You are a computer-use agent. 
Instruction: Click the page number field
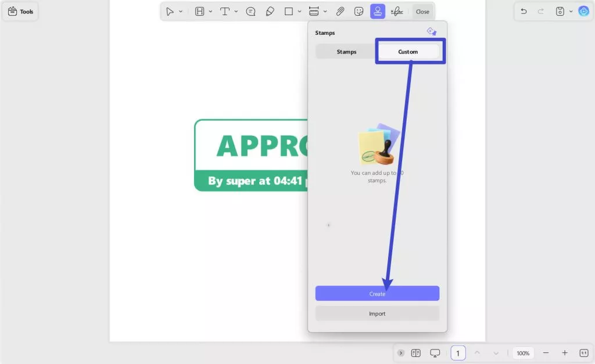458,353
